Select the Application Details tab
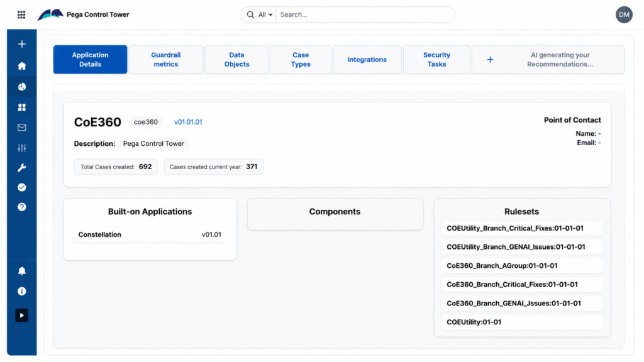Viewport: 644px width, 362px height. pos(90,60)
